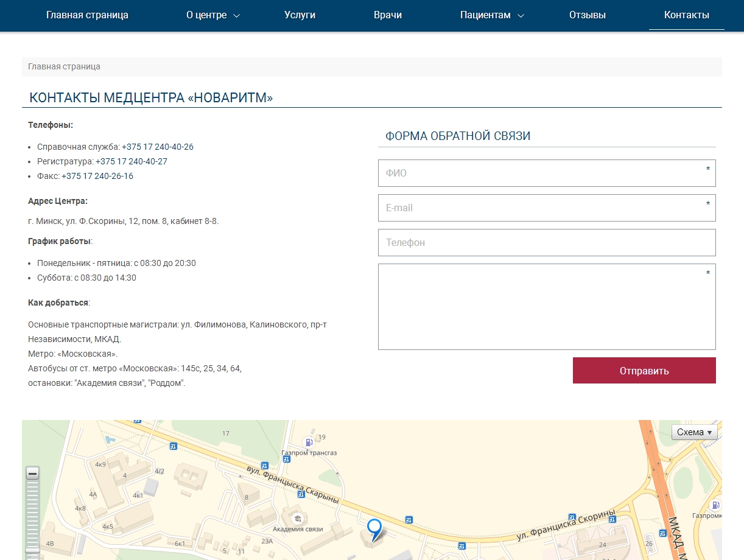
Task: Click into the E-mail field
Action: coord(546,208)
